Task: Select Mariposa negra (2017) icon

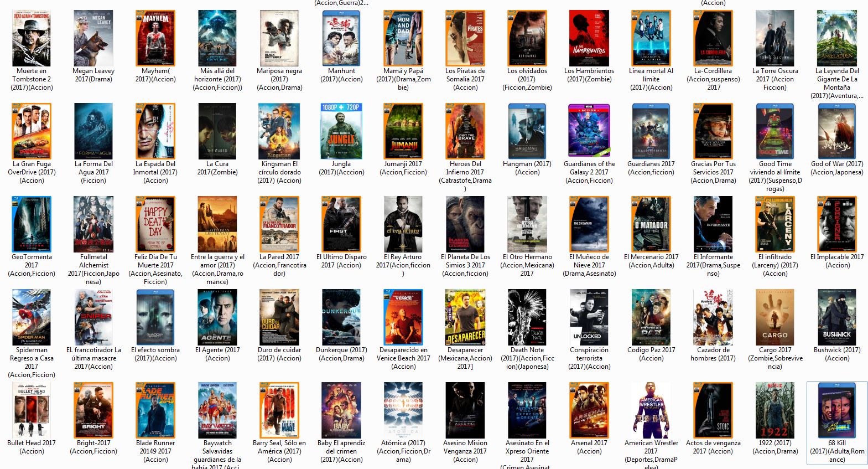Action: click(279, 38)
